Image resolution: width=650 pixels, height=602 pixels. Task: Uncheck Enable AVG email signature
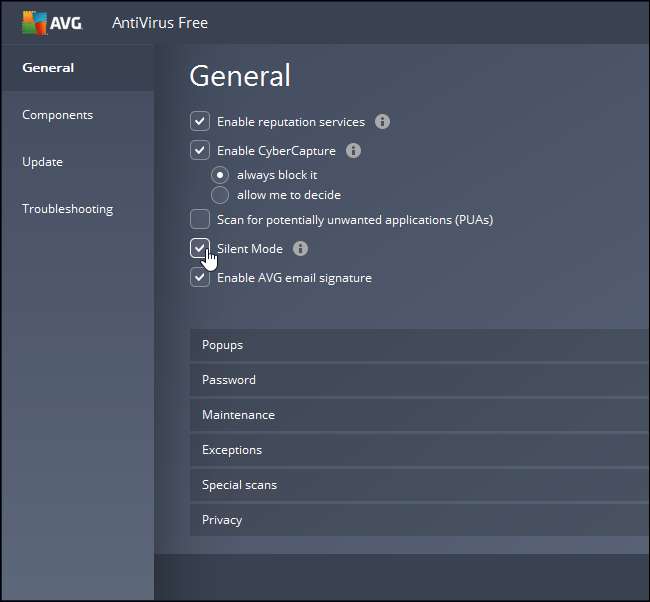[x=200, y=278]
